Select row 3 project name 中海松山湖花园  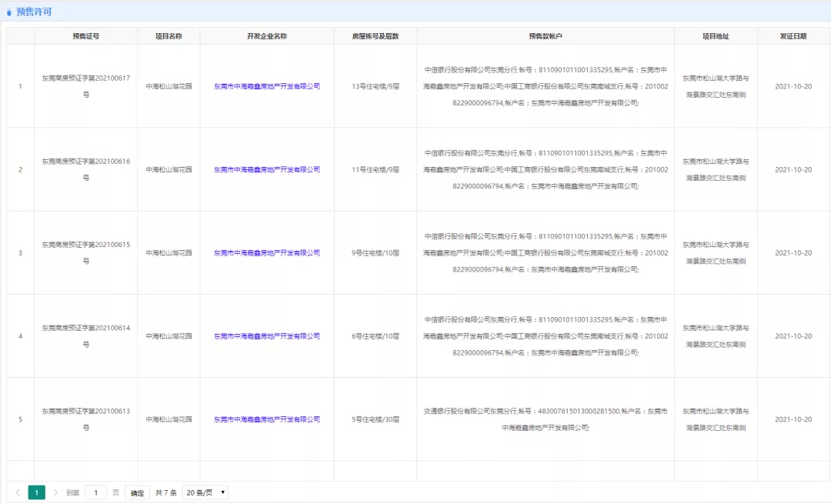point(169,253)
